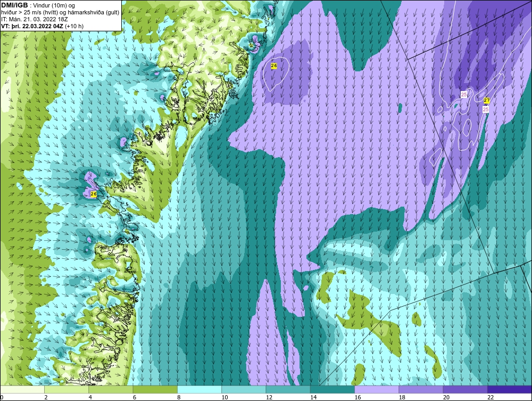Click the 4–6 m/s green legend swatch
Image resolution: width=532 pixels, height=401 pixels.
tap(111, 389)
